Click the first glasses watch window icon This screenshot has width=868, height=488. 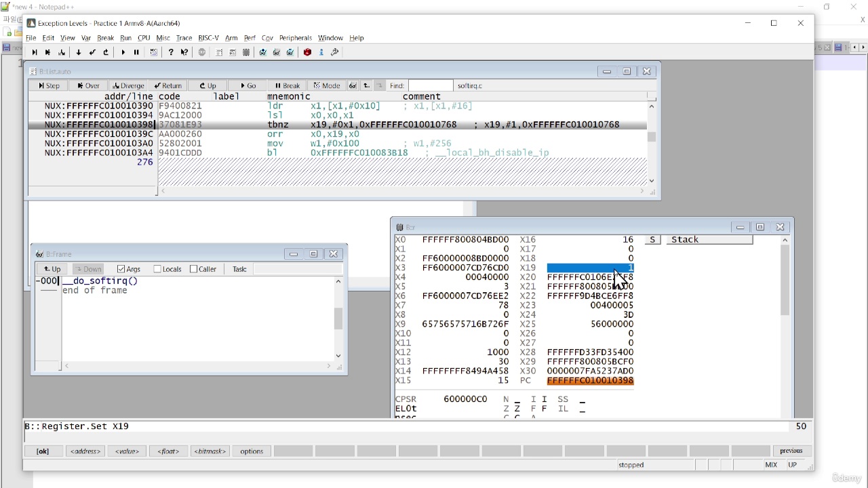(x=263, y=52)
